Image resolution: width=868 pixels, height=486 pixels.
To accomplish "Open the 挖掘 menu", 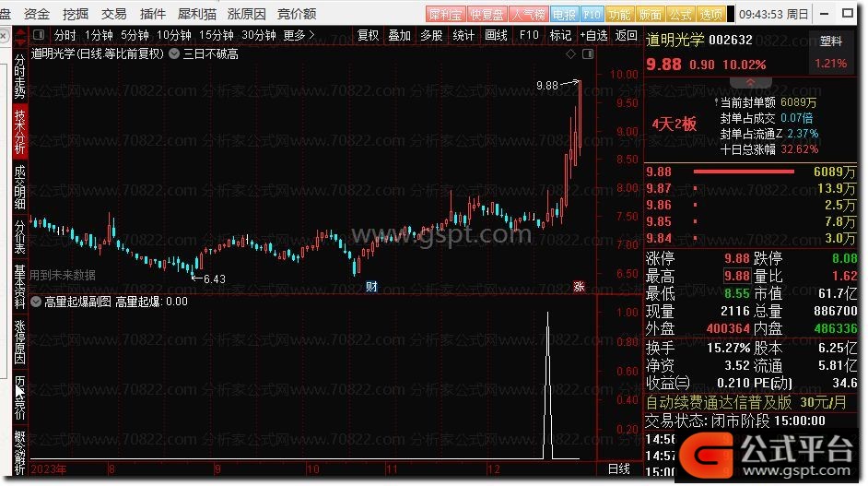I will click(76, 13).
